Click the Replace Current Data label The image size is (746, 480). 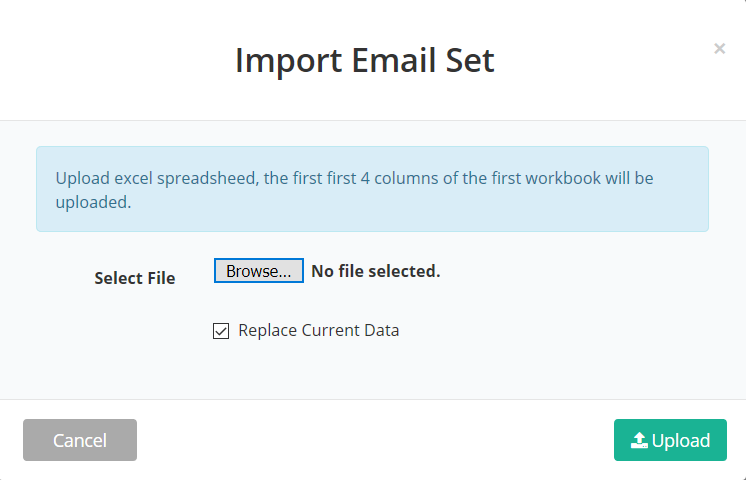318,330
